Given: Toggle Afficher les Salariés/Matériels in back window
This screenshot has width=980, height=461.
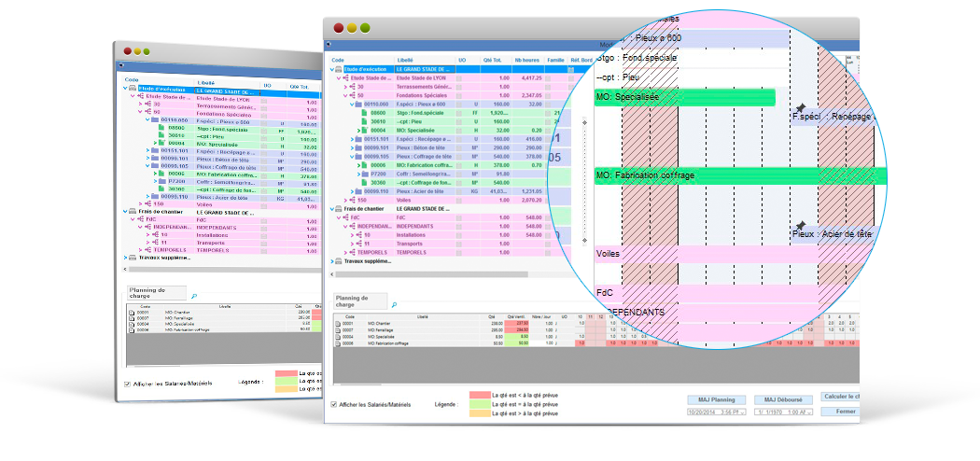Looking at the screenshot, I should pyautogui.click(x=128, y=383).
